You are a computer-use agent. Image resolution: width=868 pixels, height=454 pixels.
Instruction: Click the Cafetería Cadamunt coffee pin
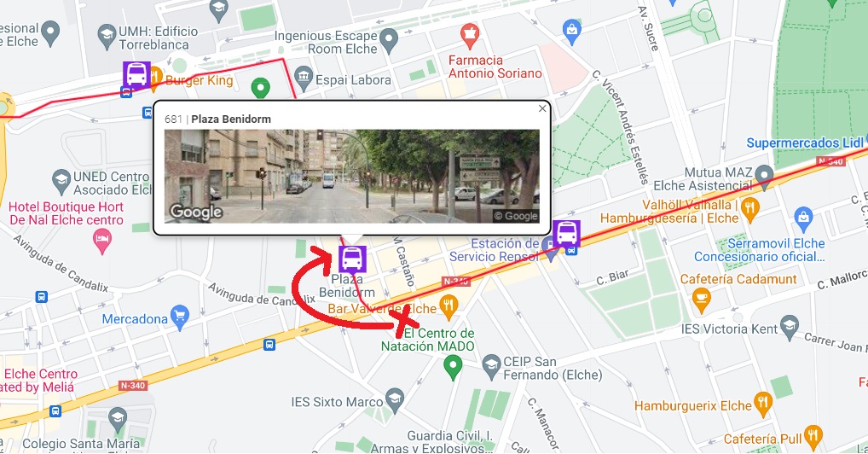coord(702,300)
